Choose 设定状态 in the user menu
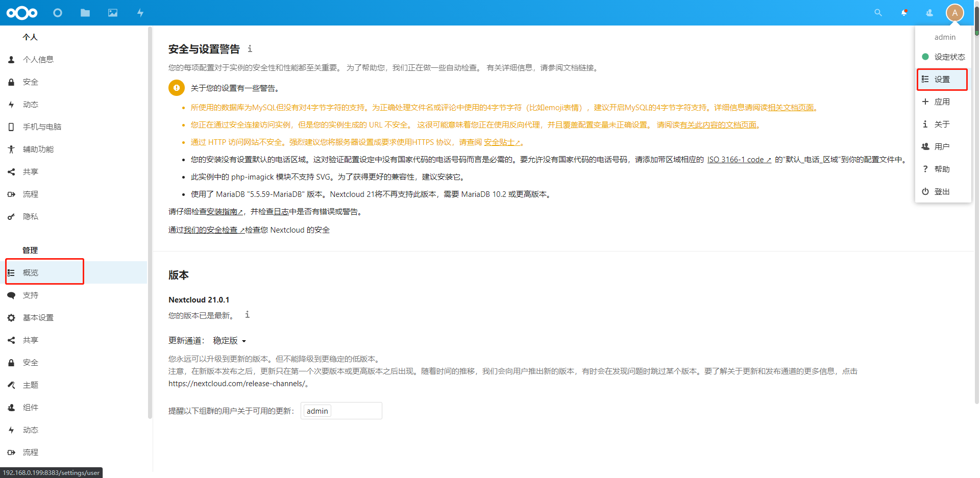The height and width of the screenshot is (478, 980). 943,57
